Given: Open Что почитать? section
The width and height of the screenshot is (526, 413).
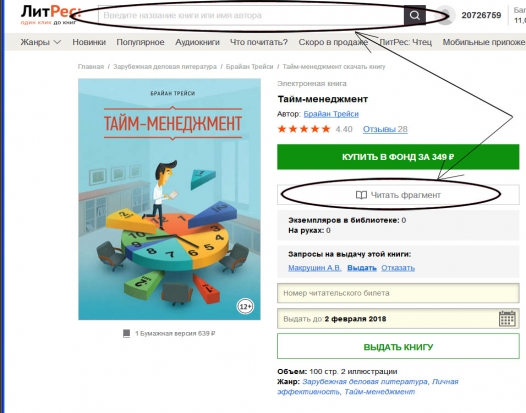Looking at the screenshot, I should coord(259,42).
